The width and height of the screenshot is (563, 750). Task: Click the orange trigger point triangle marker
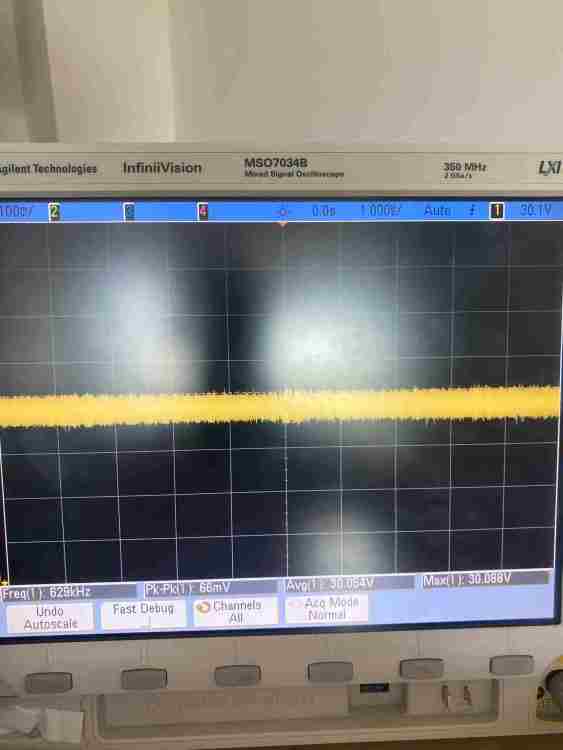[x=283, y=224]
